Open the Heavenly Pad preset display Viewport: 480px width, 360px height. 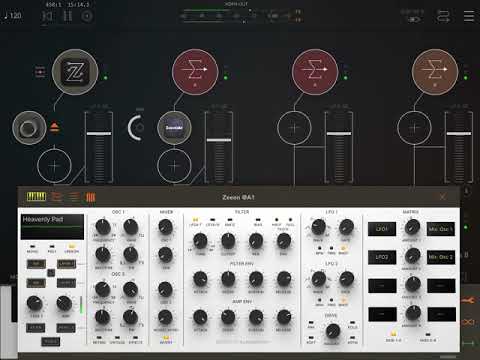click(x=52, y=226)
